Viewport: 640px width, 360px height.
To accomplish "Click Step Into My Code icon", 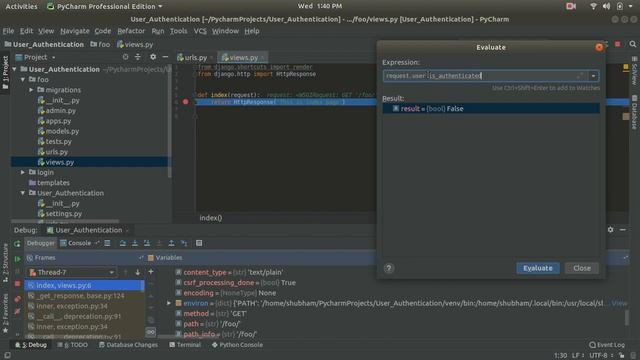I will tap(147, 243).
